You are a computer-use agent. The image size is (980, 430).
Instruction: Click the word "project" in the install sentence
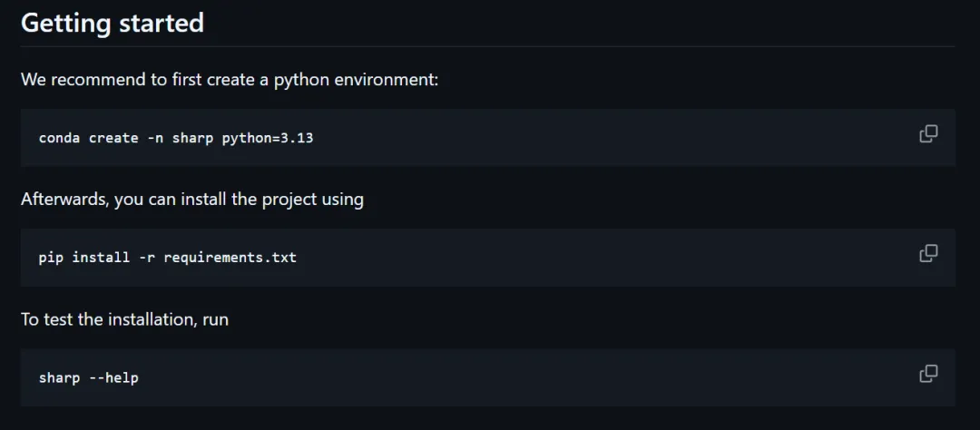[289, 199]
